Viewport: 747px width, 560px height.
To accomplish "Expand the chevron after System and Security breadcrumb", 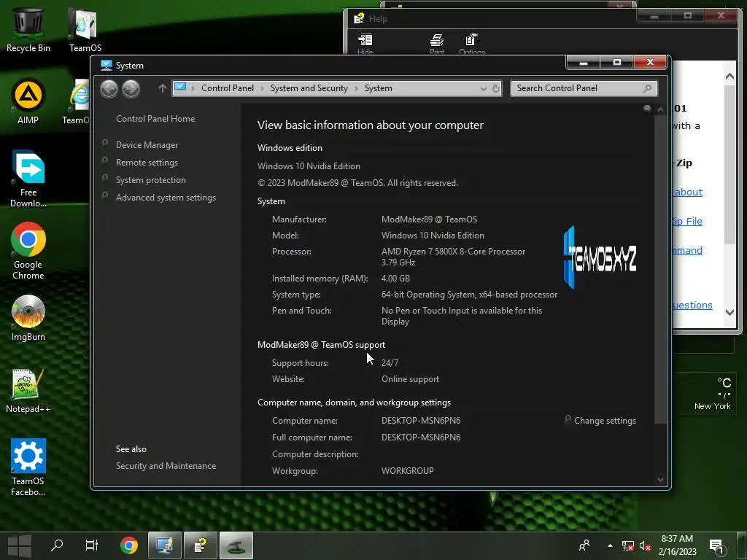I will click(356, 88).
